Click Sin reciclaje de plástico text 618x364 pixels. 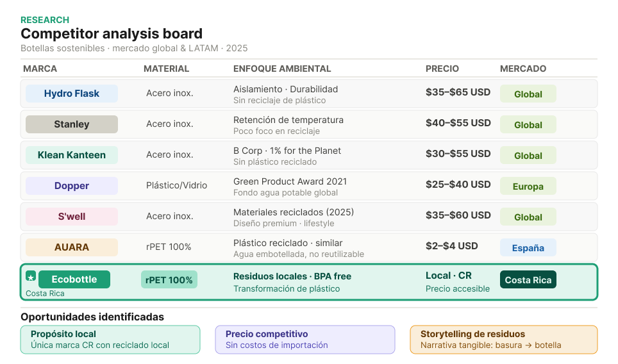[280, 101]
